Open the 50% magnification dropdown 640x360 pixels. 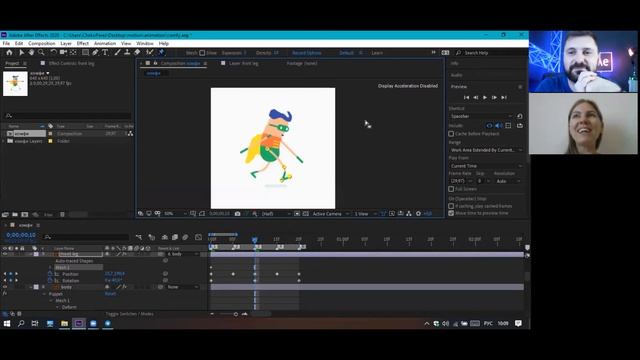(175, 213)
